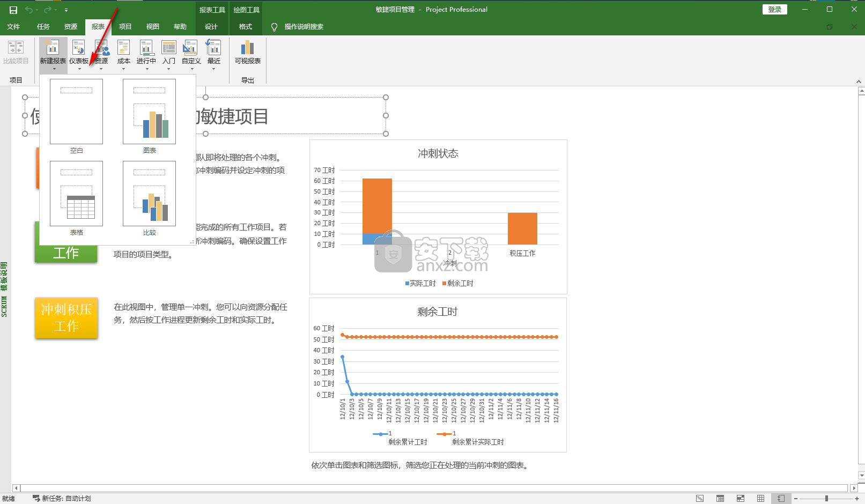Click the horizontal scrollbar left arrow
This screenshot has height=504, width=865.
click(x=16, y=488)
